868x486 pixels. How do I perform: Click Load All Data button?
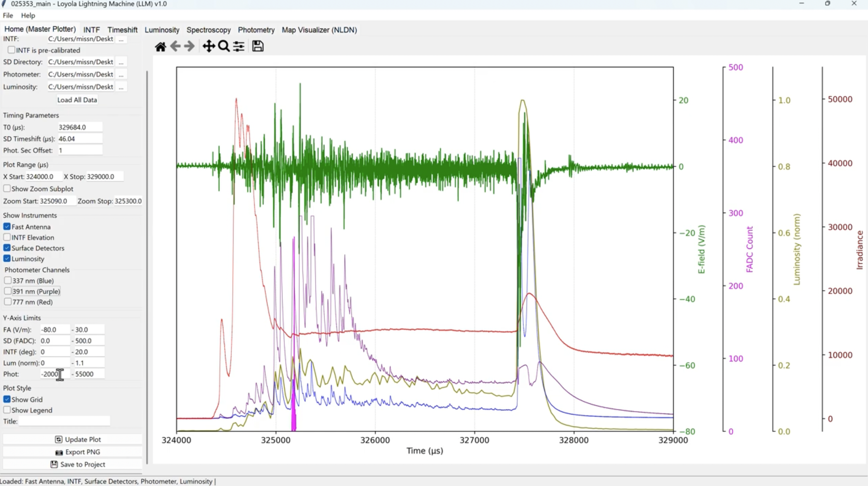pyautogui.click(x=77, y=100)
